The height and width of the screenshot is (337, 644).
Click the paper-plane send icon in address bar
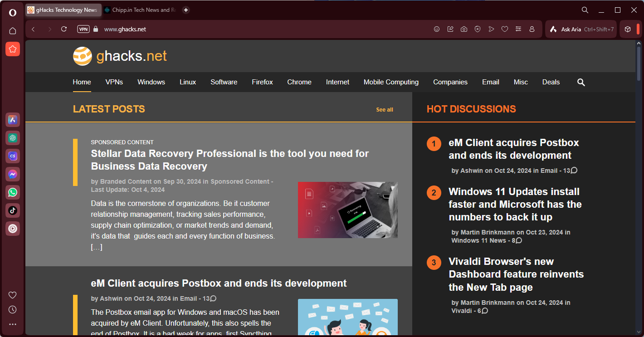tap(491, 29)
